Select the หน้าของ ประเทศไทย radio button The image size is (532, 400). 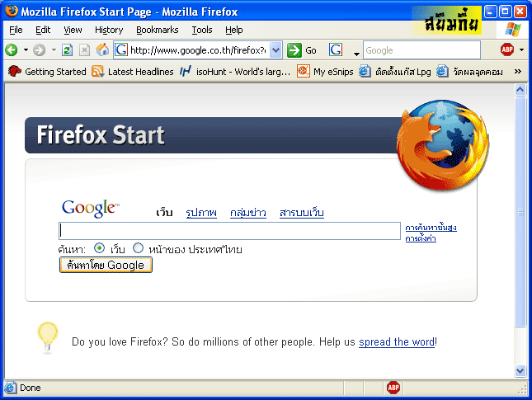coord(138,248)
